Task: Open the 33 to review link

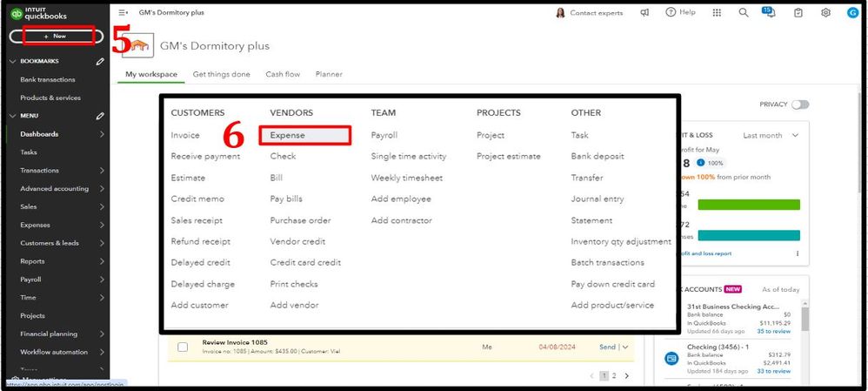Action: coord(774,371)
